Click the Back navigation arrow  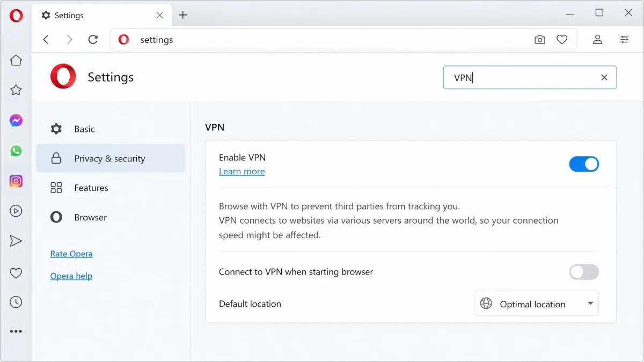[46, 40]
